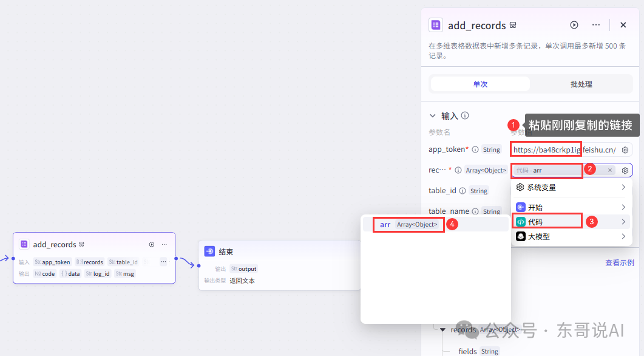Click add_records node input connection port
Image resolution: width=644 pixels, height=356 pixels.
point(13,259)
